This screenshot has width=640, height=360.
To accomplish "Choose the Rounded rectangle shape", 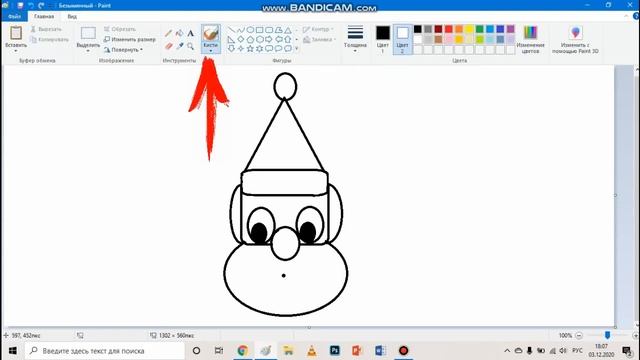I will (269, 30).
